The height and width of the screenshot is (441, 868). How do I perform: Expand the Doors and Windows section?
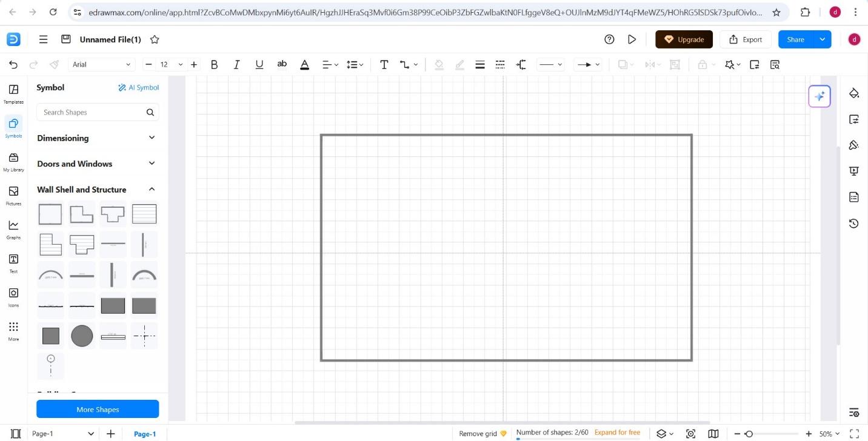[97, 164]
